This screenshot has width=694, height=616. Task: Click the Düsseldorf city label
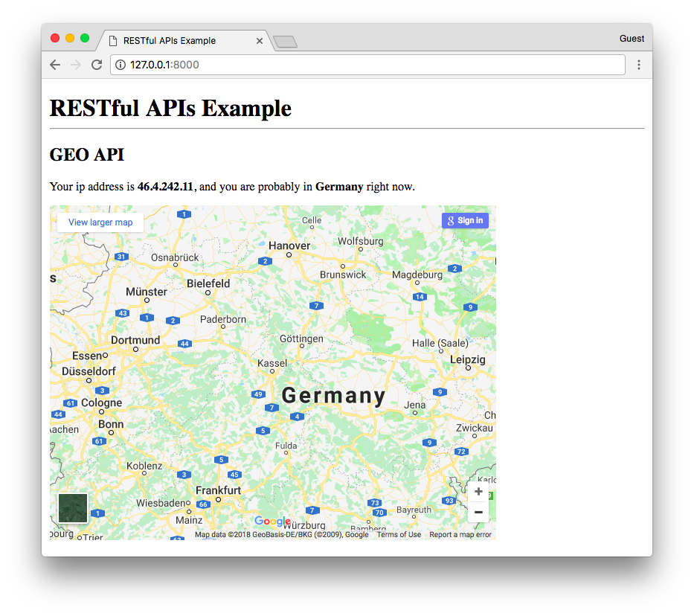tap(89, 371)
